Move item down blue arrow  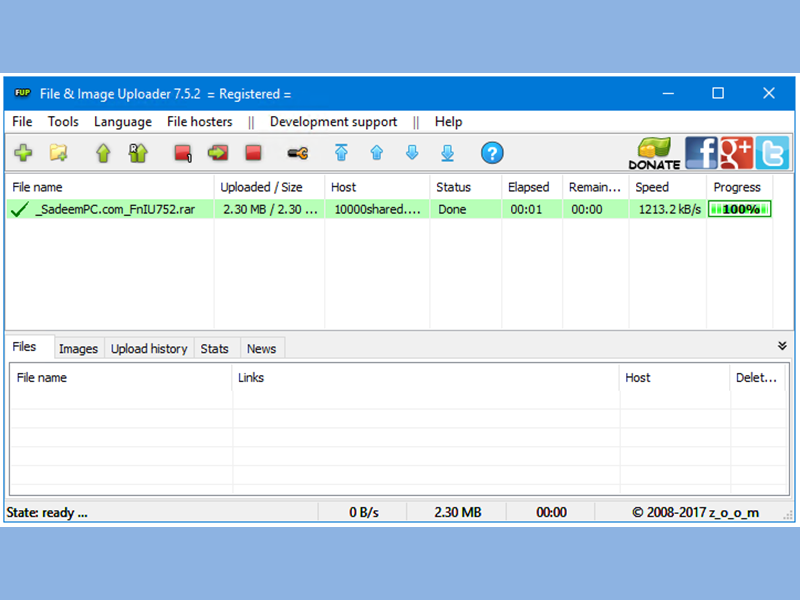(412, 153)
